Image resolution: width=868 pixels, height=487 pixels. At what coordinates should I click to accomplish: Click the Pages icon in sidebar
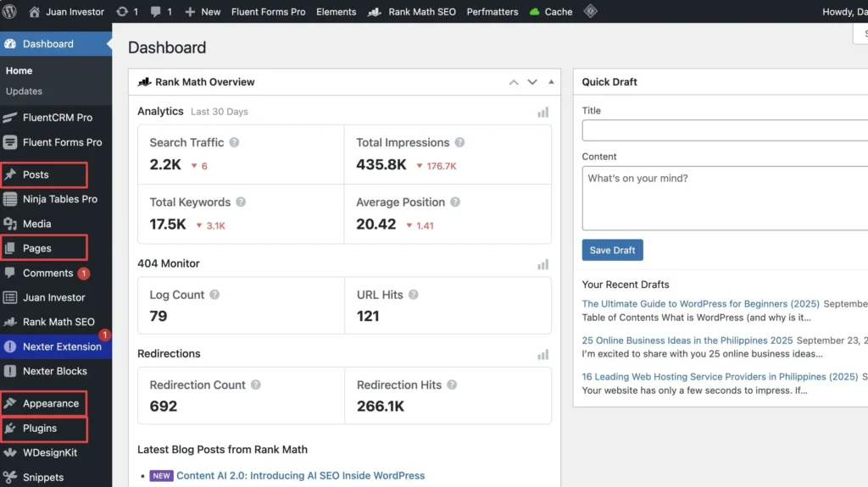(10, 248)
